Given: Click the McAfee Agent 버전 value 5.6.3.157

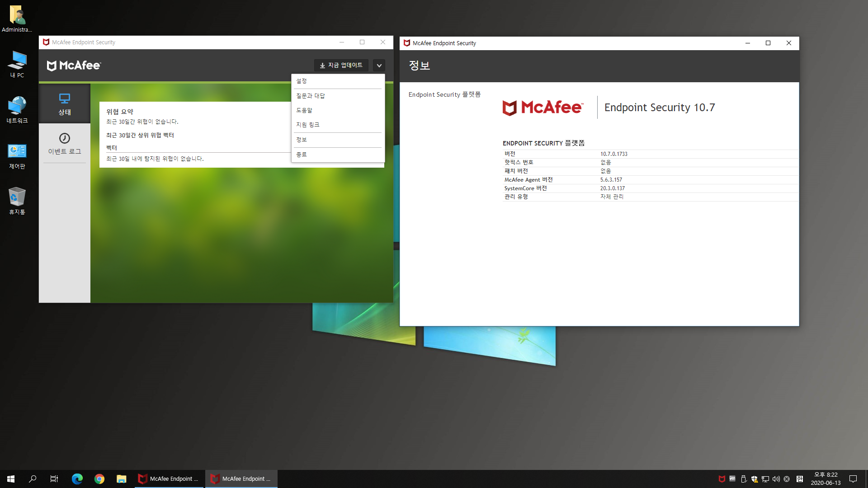Looking at the screenshot, I should [x=611, y=180].
